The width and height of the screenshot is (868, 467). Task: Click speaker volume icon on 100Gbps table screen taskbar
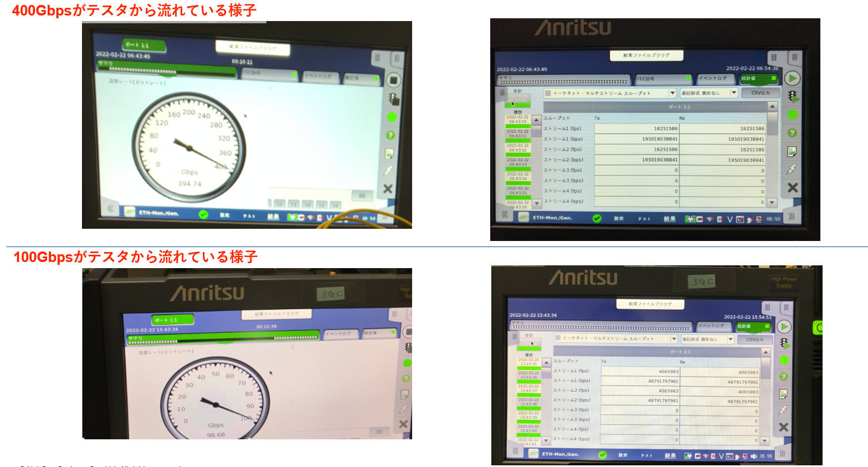coord(754,456)
